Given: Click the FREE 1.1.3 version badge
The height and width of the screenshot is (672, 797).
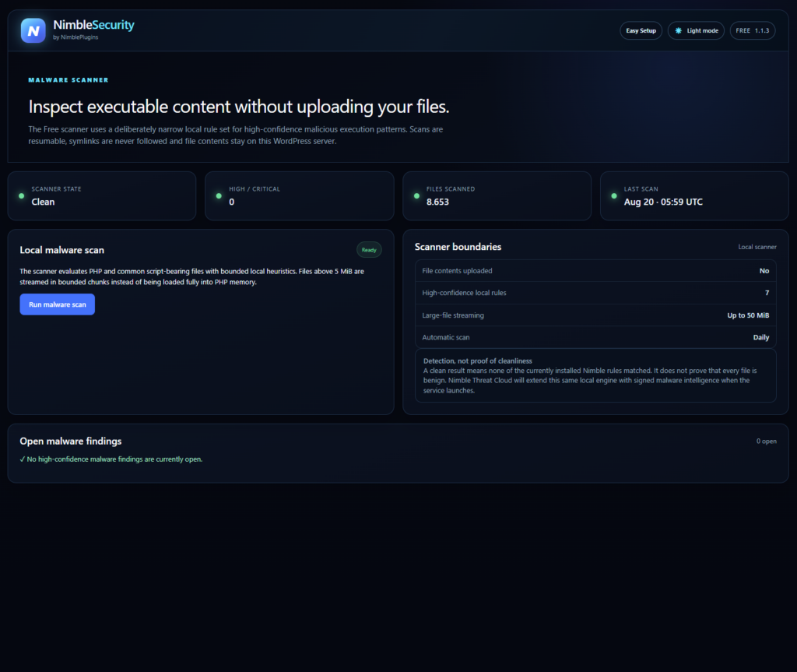Looking at the screenshot, I should 753,30.
